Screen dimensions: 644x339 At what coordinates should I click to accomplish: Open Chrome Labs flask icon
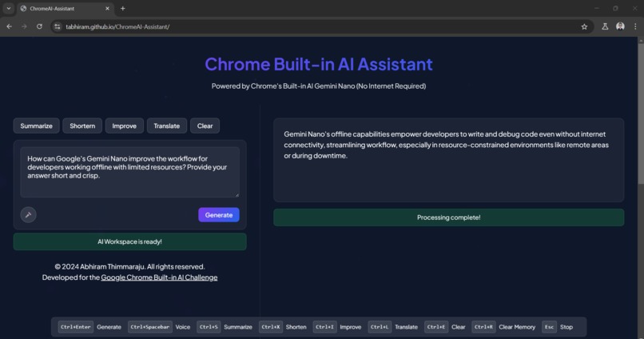pyautogui.click(x=605, y=26)
